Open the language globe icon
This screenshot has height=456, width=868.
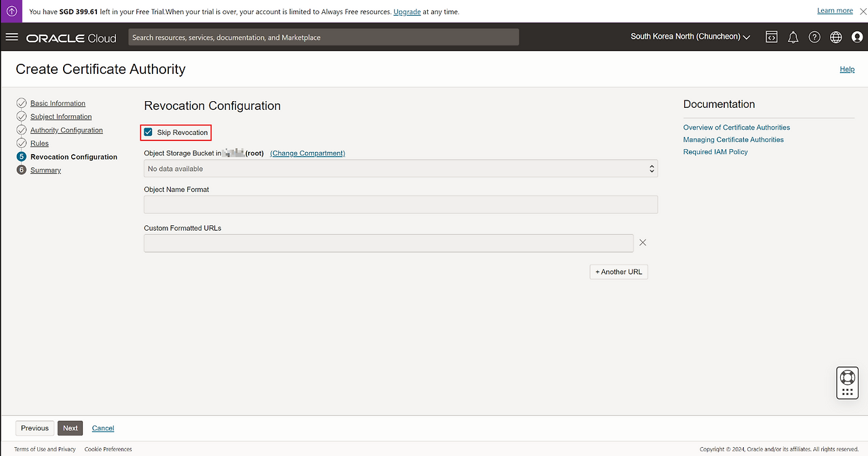point(836,37)
